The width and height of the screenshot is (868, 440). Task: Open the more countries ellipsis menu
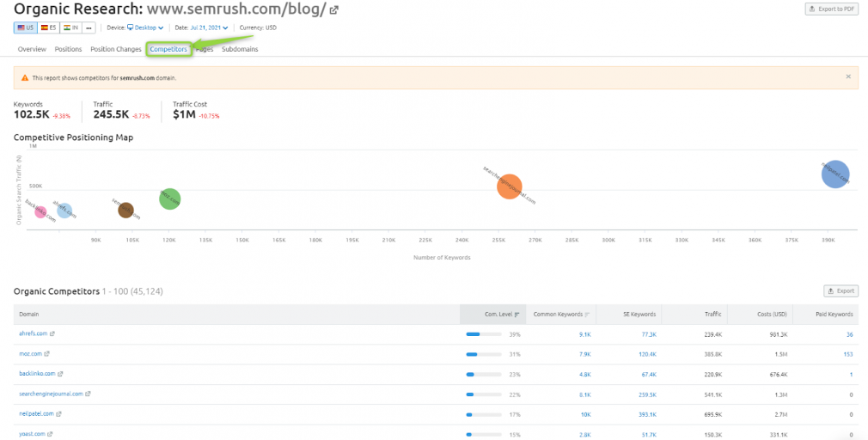click(89, 27)
